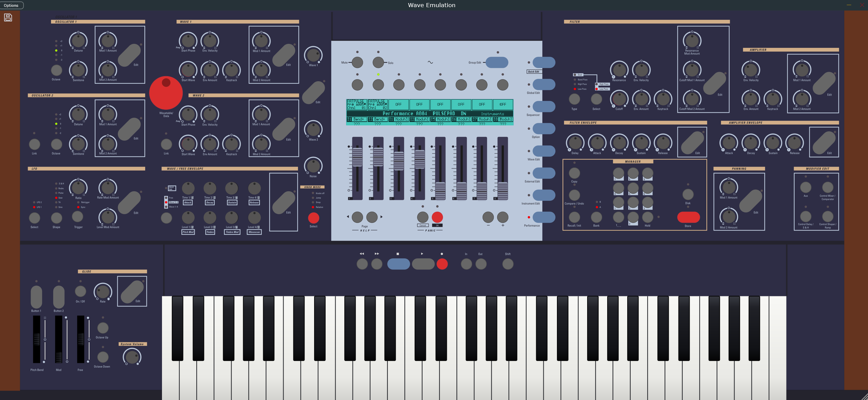
Task: Click the Filter Type selector button
Action: [x=574, y=99]
